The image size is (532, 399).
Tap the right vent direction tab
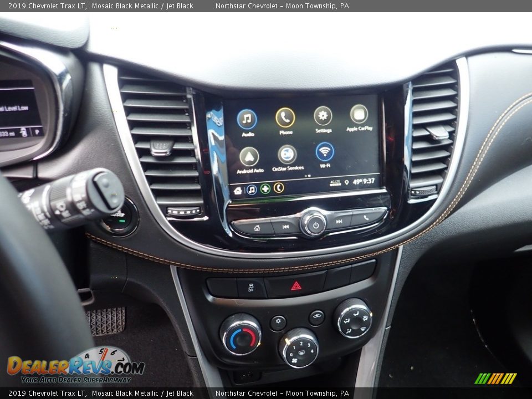[437, 132]
